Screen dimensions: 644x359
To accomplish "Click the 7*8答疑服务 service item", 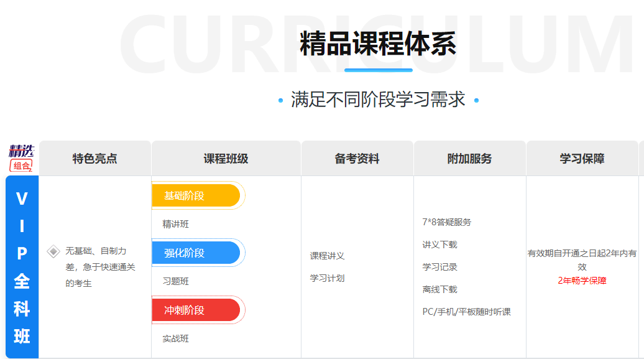I will (447, 222).
